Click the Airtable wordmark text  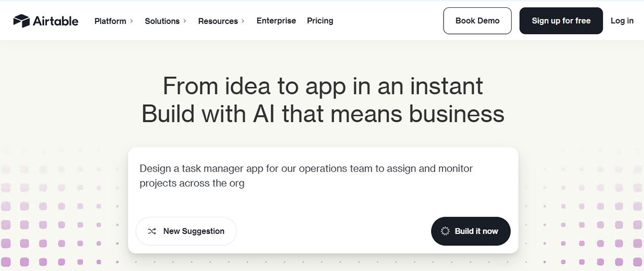(56, 21)
